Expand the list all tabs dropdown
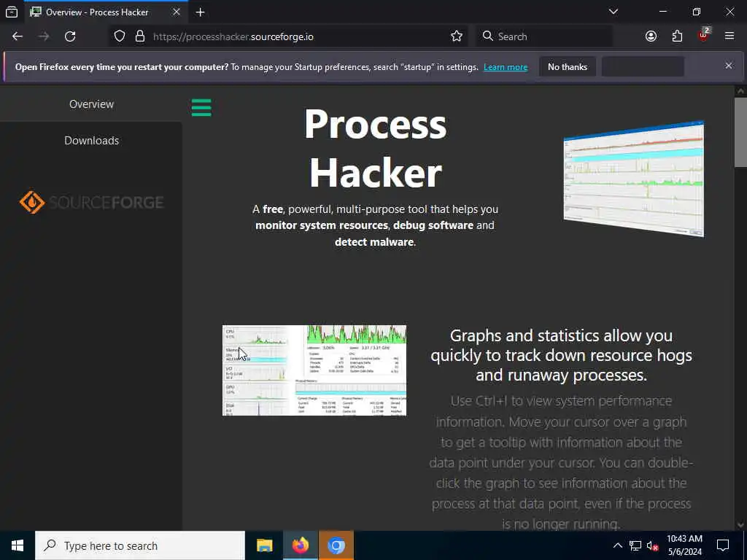 click(614, 12)
